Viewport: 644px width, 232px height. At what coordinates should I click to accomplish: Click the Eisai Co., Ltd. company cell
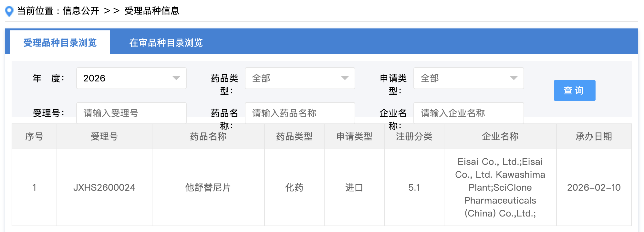pos(500,187)
